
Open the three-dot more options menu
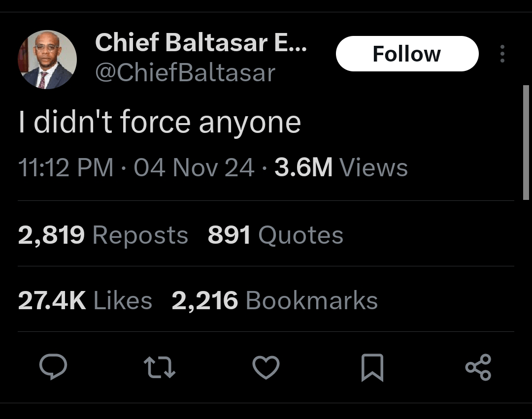tap(502, 54)
